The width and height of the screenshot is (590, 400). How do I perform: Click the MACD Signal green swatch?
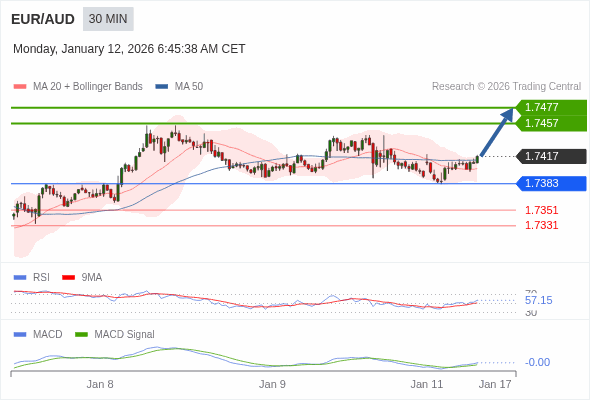point(81,335)
